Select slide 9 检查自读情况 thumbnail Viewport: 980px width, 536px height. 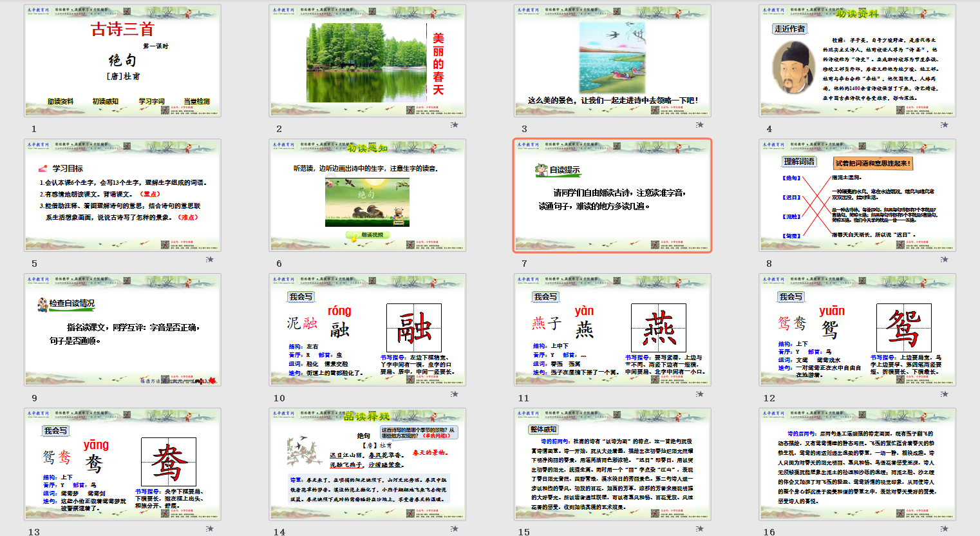click(x=122, y=330)
